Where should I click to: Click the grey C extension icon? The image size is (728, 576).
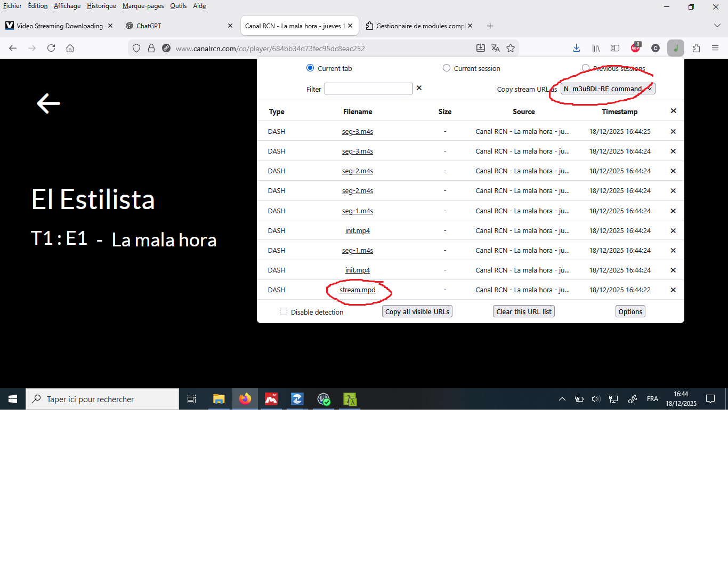point(656,48)
